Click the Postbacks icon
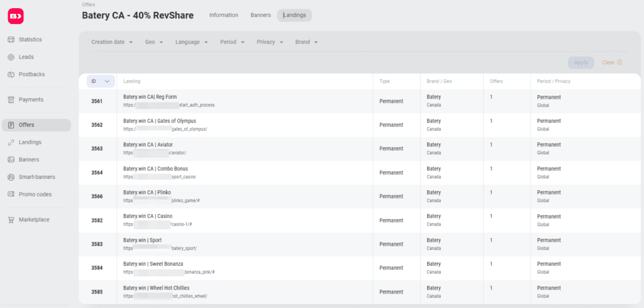The image size is (644, 308). tap(11, 74)
